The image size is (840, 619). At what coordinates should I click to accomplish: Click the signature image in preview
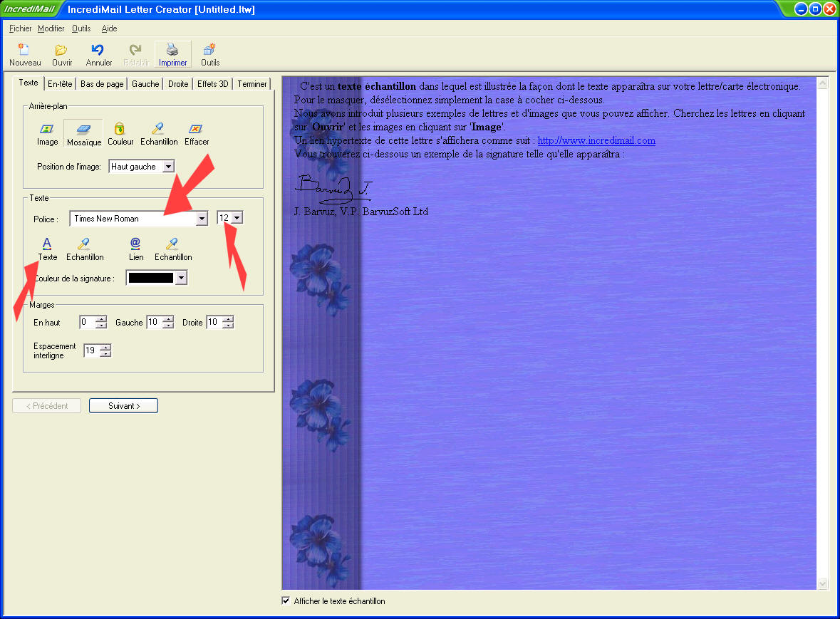coord(333,189)
